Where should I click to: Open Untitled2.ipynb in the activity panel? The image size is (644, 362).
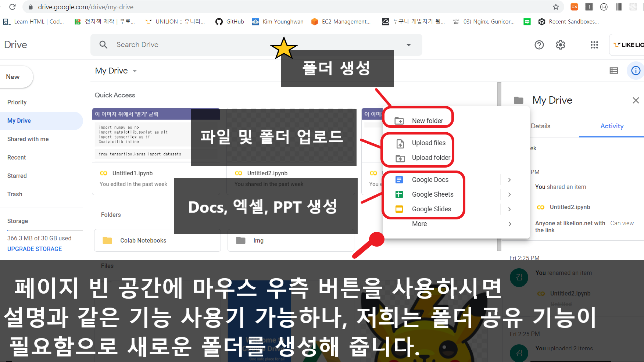click(570, 207)
